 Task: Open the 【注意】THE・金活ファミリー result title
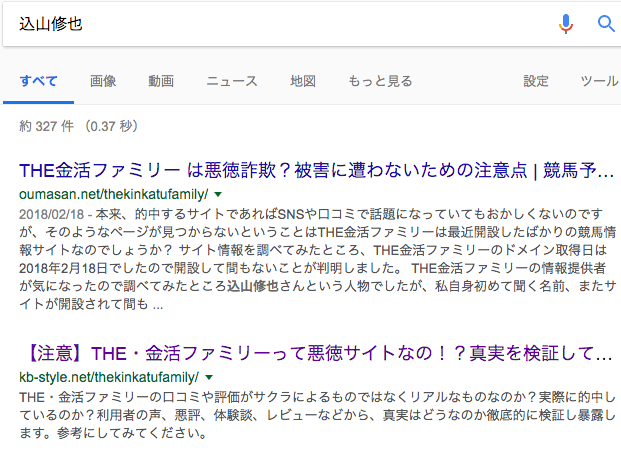coord(316,353)
